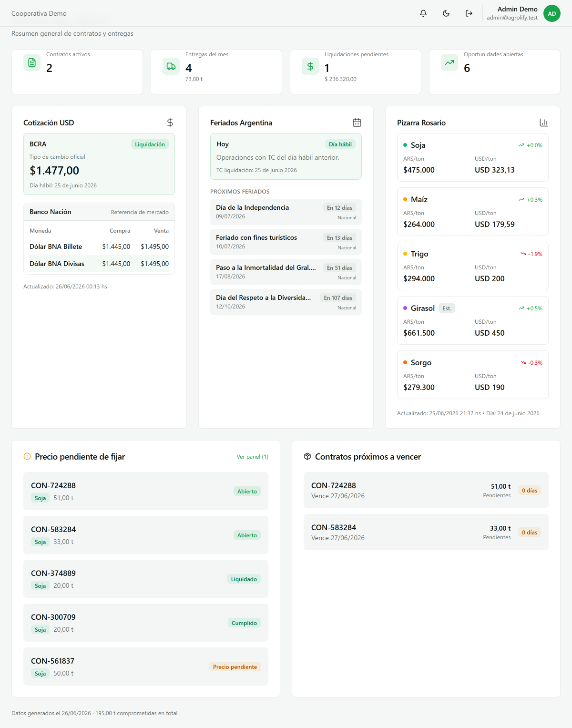The width and height of the screenshot is (572, 728).
Task: Click pending amount $ 236.320,00
Action: [340, 79]
